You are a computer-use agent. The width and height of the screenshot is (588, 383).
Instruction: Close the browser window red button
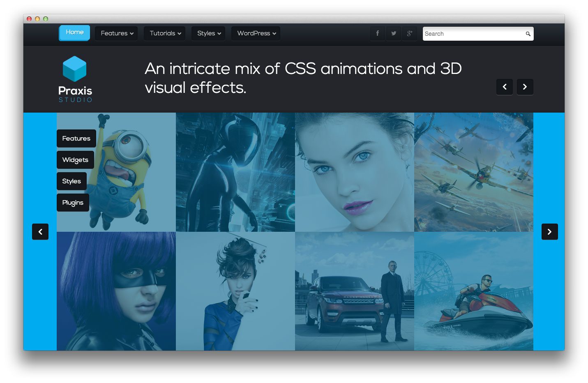tap(29, 19)
